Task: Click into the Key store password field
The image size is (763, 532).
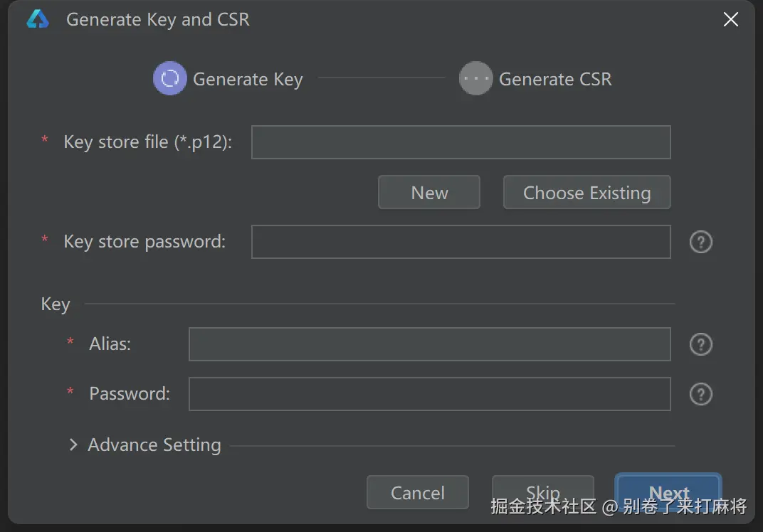Action: click(461, 242)
